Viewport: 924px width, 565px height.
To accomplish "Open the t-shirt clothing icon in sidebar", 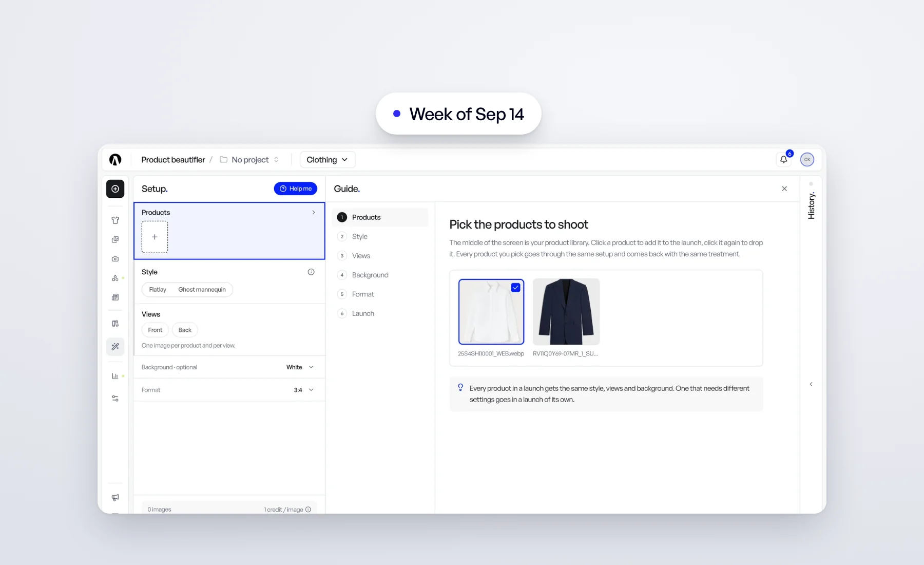I will [115, 220].
